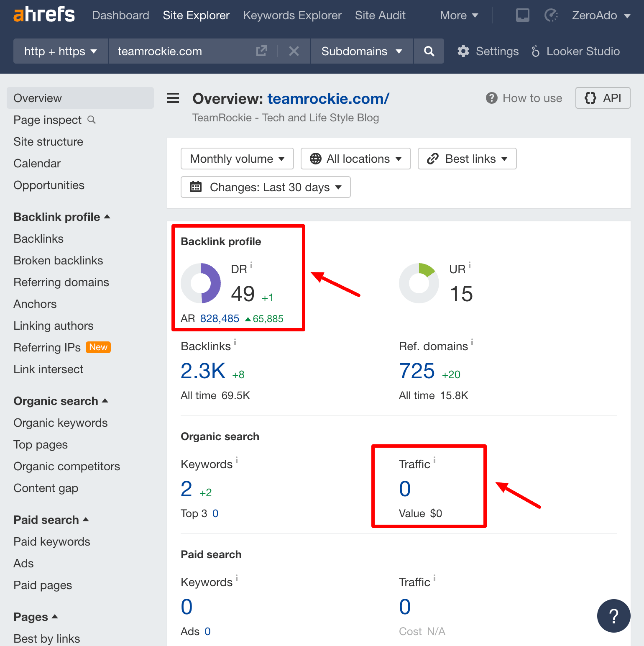Click the API button
644x646 pixels.
coord(603,98)
